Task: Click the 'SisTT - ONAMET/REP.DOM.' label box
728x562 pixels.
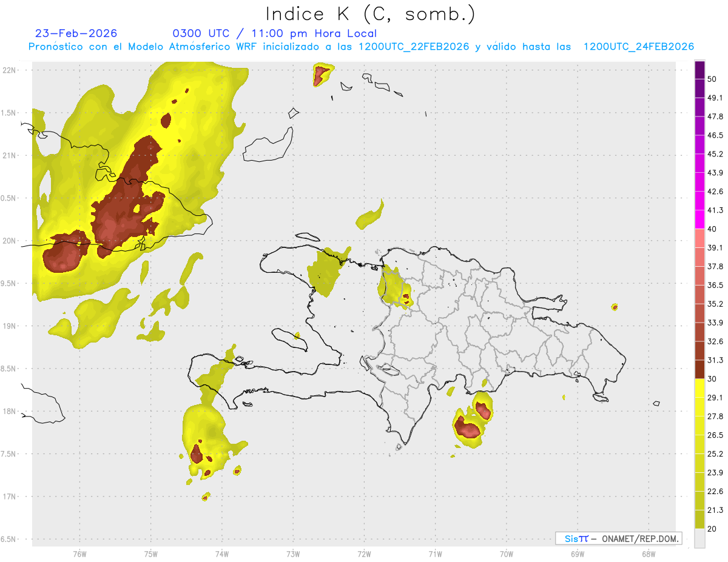Action: pyautogui.click(x=619, y=538)
